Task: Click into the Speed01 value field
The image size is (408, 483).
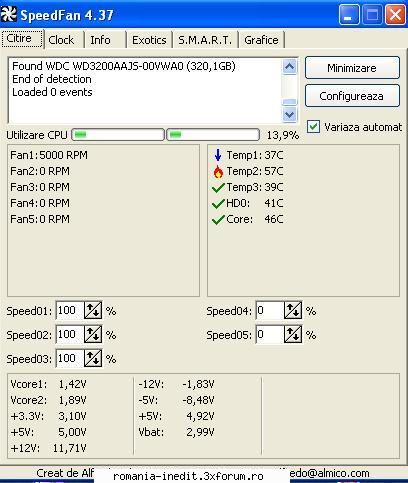Action: tap(70, 311)
